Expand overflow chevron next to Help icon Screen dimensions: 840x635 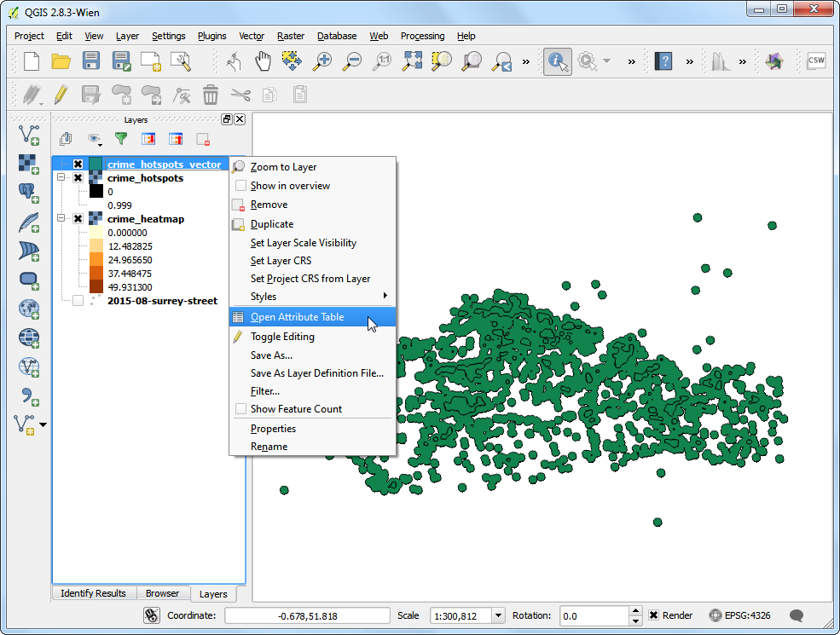pyautogui.click(x=689, y=61)
